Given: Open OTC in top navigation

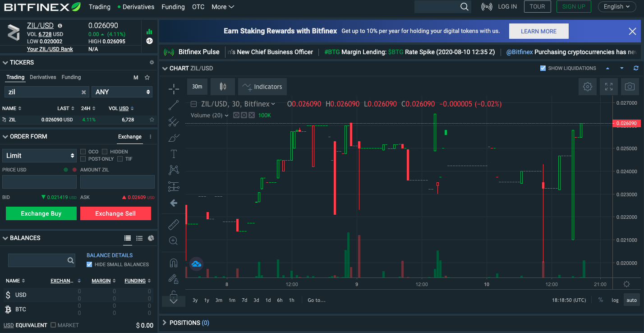Looking at the screenshot, I should coord(198,7).
